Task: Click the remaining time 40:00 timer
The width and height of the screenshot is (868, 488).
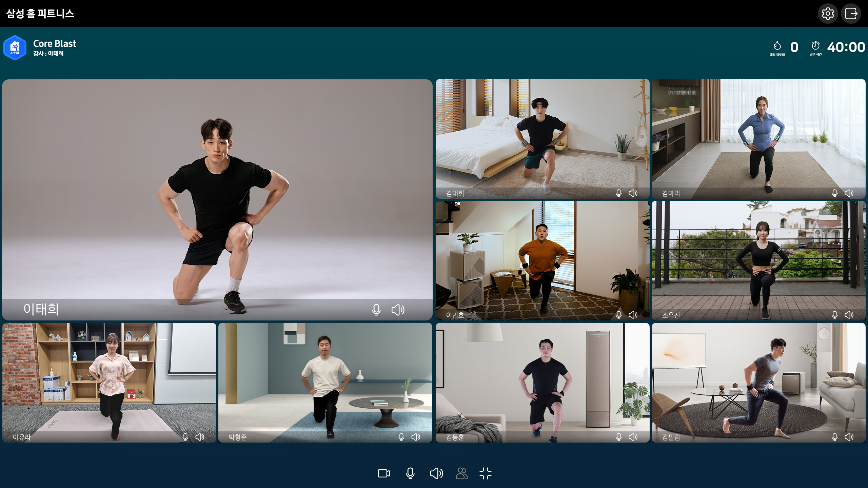Action: pyautogui.click(x=846, y=47)
